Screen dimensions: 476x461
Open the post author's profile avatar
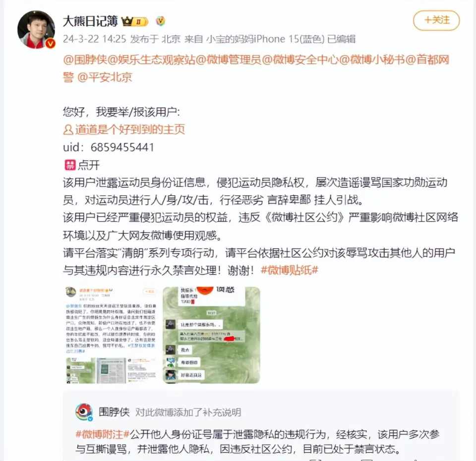pos(36,29)
